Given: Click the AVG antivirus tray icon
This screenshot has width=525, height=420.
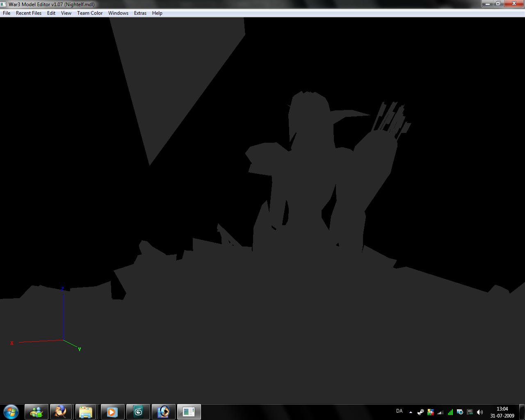Looking at the screenshot, I should [x=430, y=412].
